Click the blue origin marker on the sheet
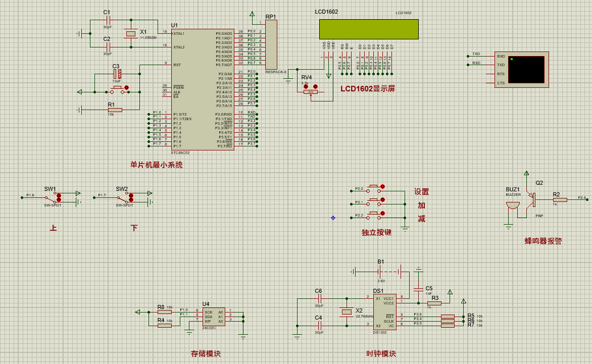The image size is (592, 364). 333,218
